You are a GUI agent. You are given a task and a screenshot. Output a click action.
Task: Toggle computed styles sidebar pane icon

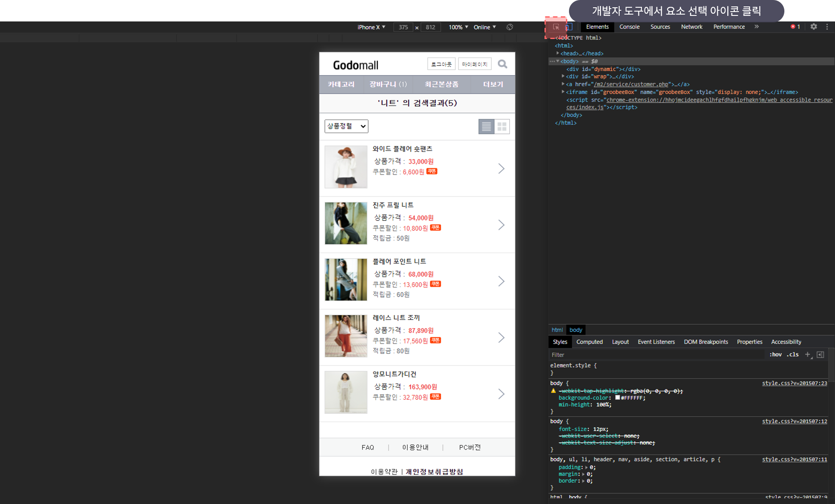[x=820, y=354]
